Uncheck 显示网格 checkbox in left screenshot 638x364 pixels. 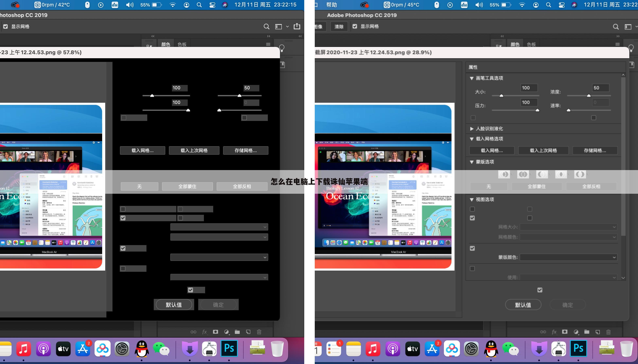(x=5, y=26)
